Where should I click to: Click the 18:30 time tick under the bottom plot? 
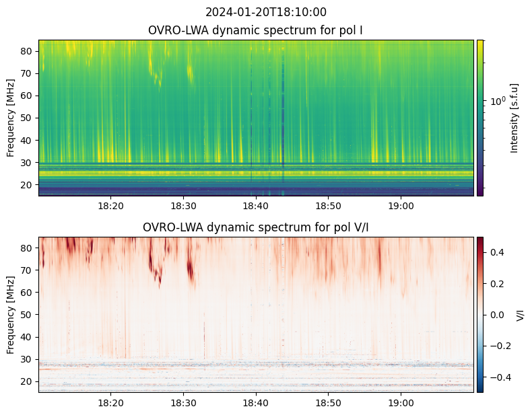(x=183, y=402)
